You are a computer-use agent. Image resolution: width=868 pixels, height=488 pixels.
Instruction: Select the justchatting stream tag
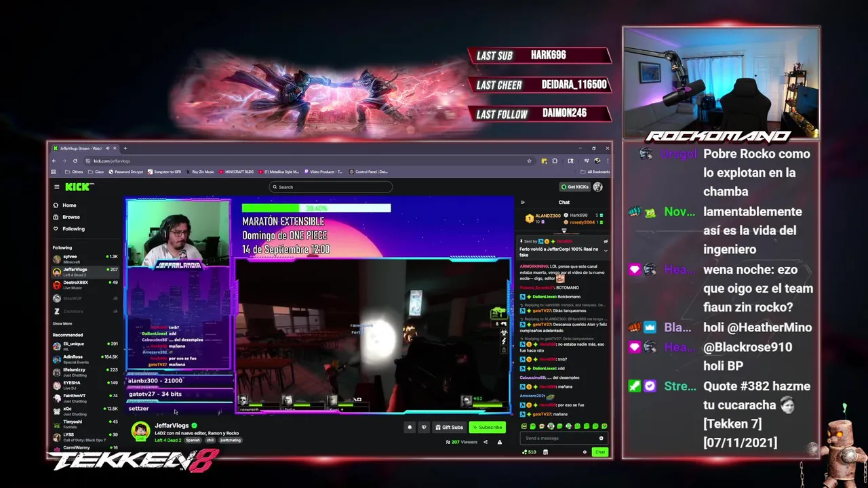[x=231, y=440]
